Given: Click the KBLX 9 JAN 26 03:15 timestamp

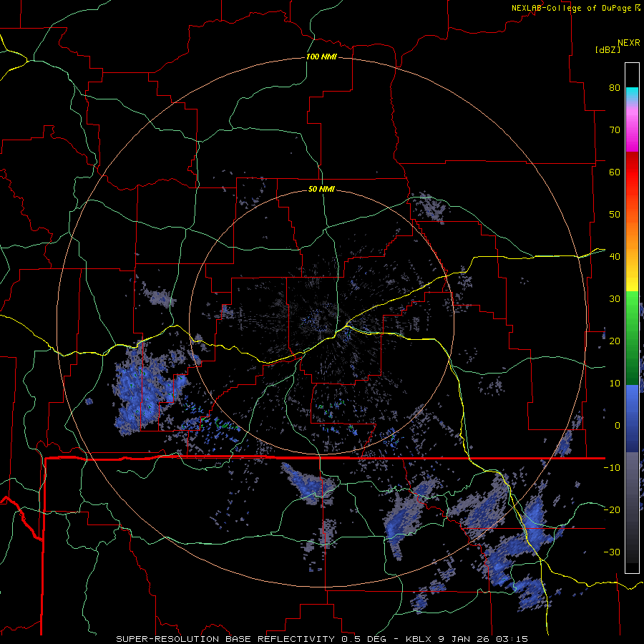Looking at the screenshot, I should click(x=467, y=639).
